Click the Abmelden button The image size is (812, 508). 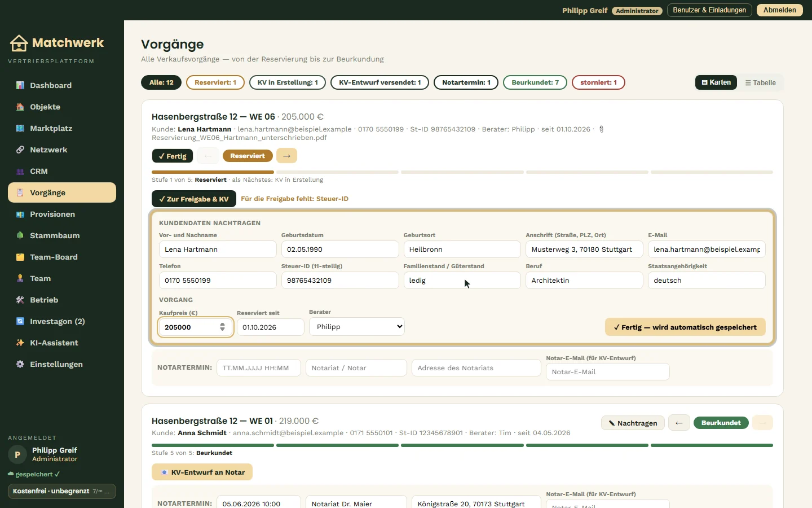point(780,10)
